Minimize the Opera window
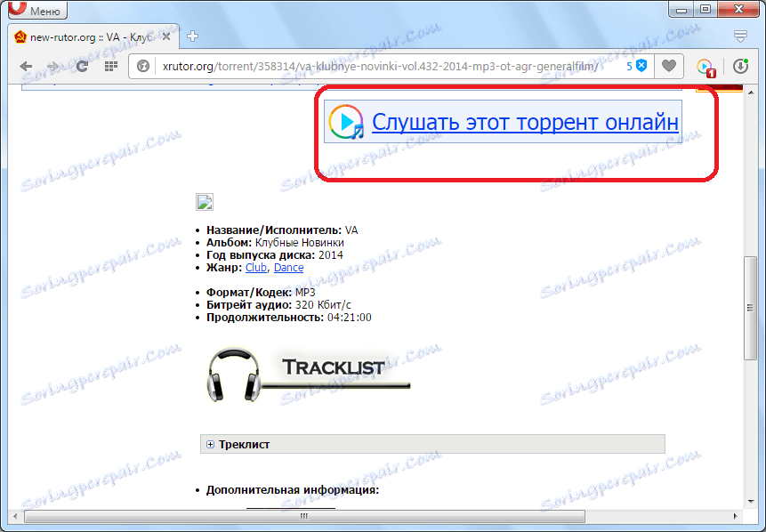766x532 pixels. (x=682, y=9)
